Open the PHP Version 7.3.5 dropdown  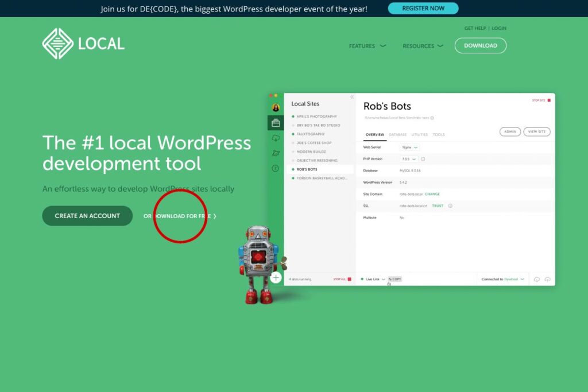pos(408,159)
